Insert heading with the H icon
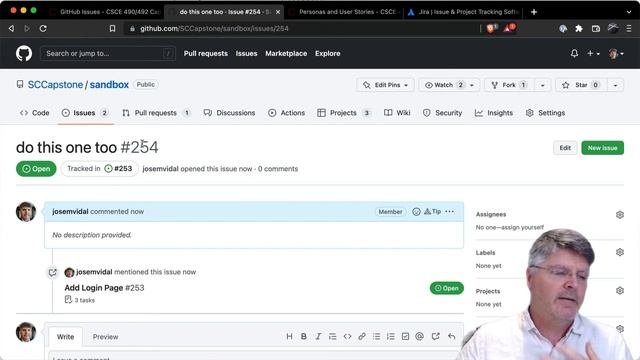640x360 pixels. 289,336
